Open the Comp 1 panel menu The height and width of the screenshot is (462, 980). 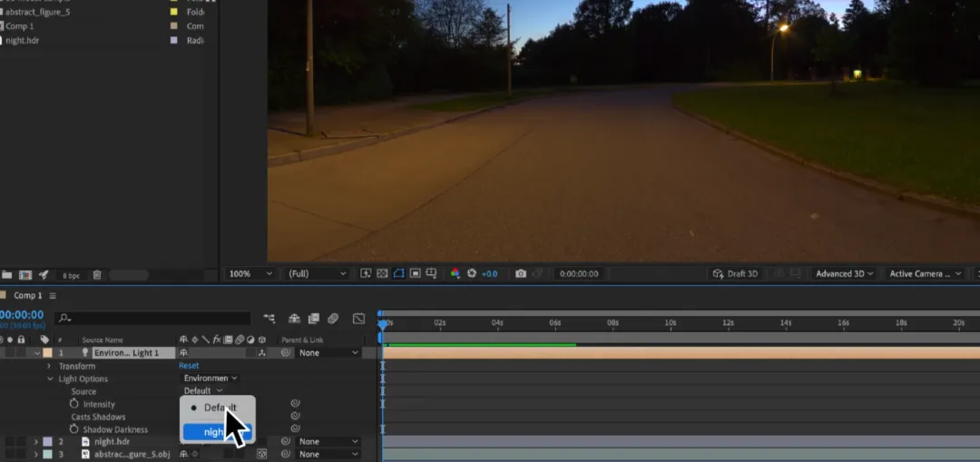click(53, 296)
